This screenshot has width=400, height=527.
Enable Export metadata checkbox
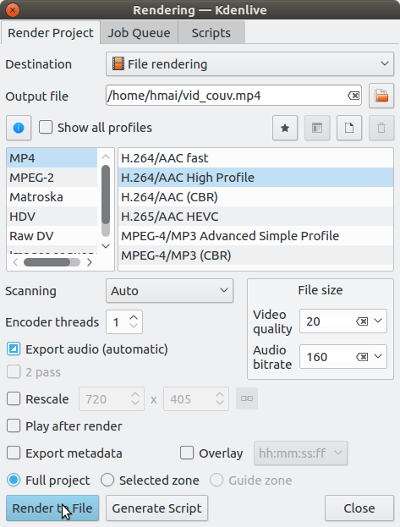[x=14, y=453]
